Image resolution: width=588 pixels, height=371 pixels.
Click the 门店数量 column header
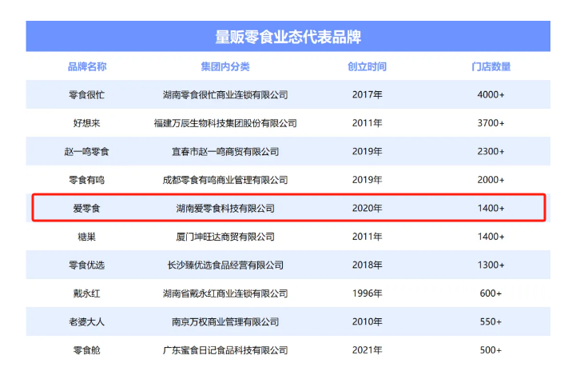coord(491,66)
